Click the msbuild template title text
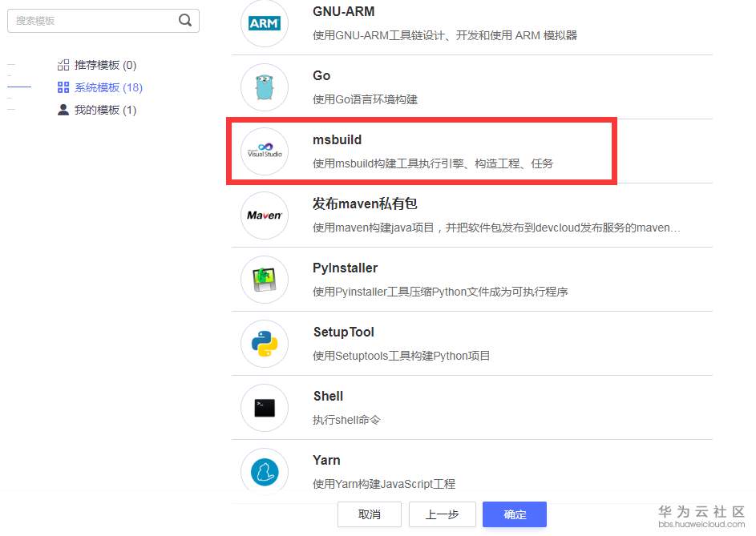The image size is (756, 536). pyautogui.click(x=337, y=139)
